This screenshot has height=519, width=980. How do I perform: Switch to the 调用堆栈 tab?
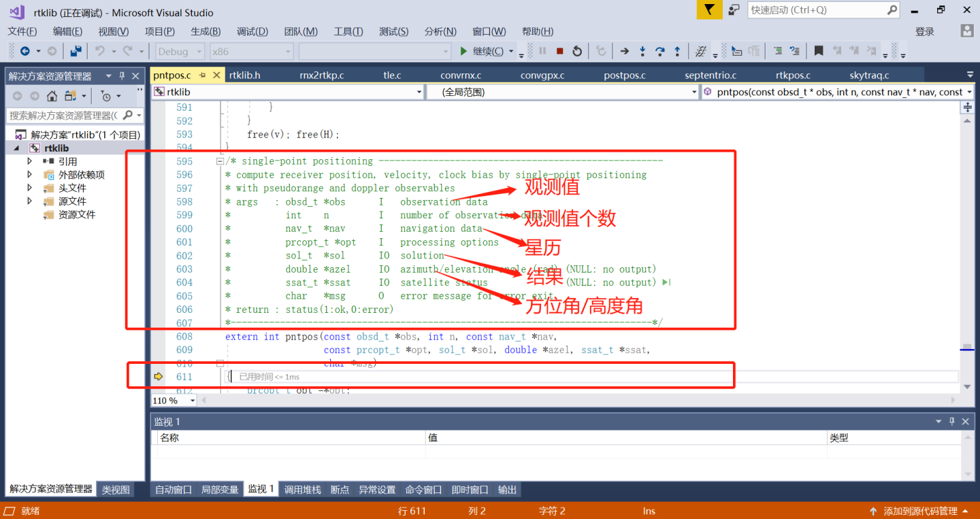302,489
